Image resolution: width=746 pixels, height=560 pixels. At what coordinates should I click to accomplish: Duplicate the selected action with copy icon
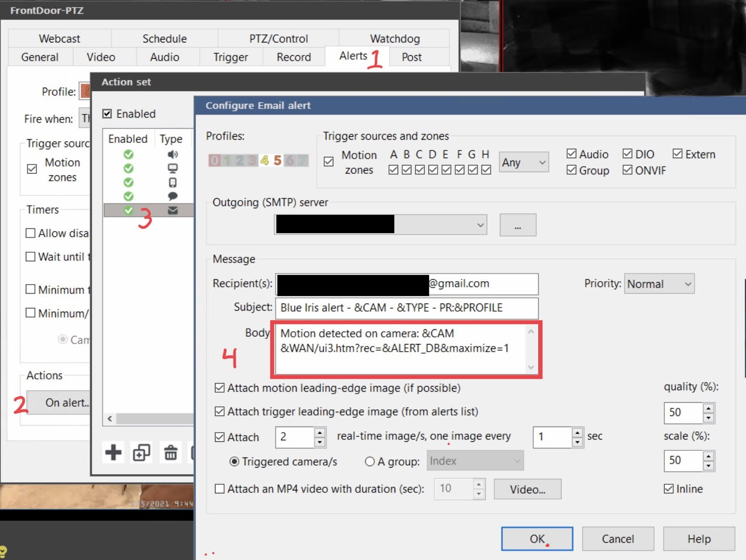click(142, 452)
